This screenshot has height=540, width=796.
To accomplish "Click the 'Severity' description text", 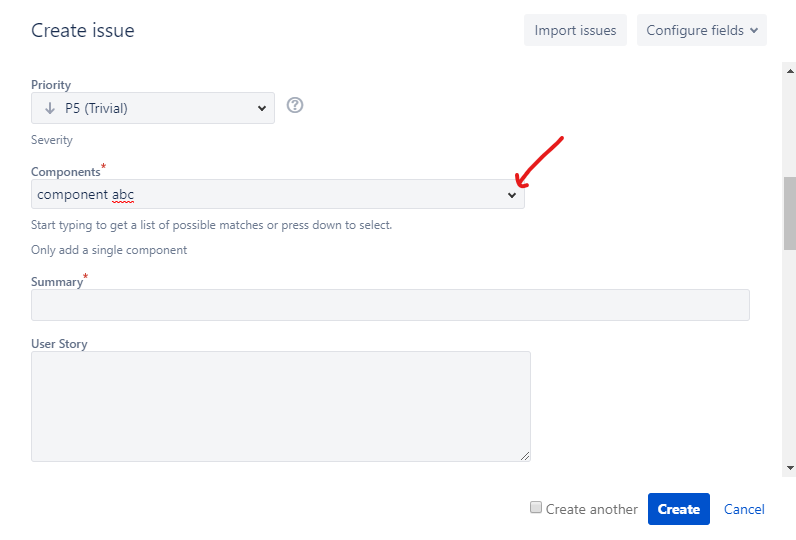I will click(x=52, y=140).
